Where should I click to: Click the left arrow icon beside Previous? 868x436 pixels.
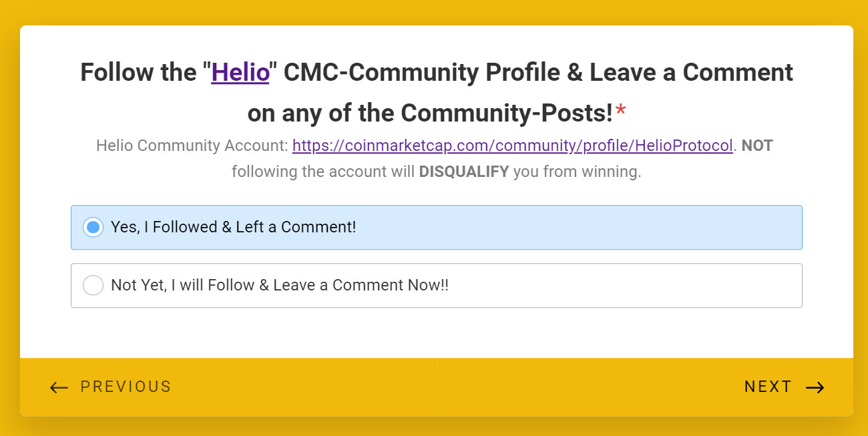(x=59, y=387)
